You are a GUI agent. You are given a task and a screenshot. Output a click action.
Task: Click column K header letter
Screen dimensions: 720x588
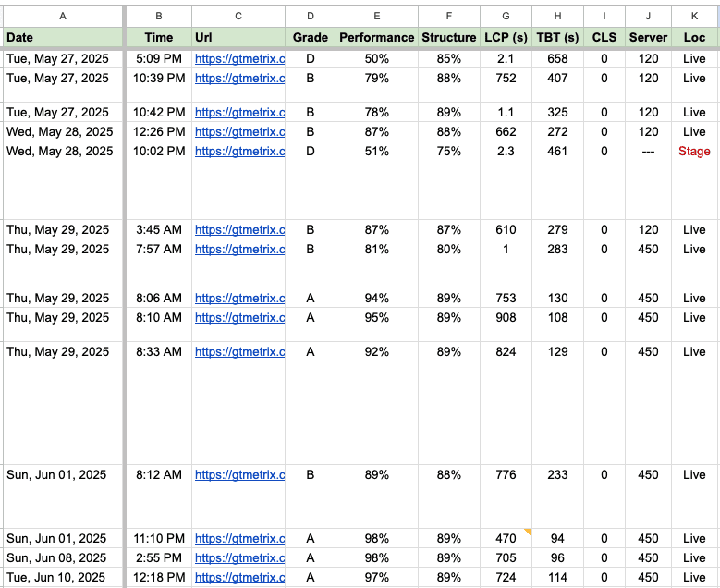pos(694,17)
